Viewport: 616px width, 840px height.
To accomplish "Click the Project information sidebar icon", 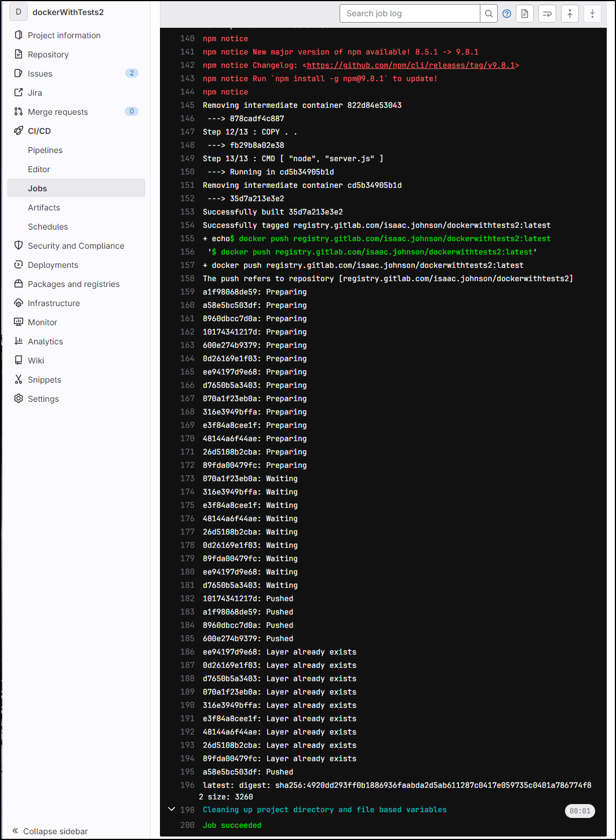I will [x=19, y=35].
